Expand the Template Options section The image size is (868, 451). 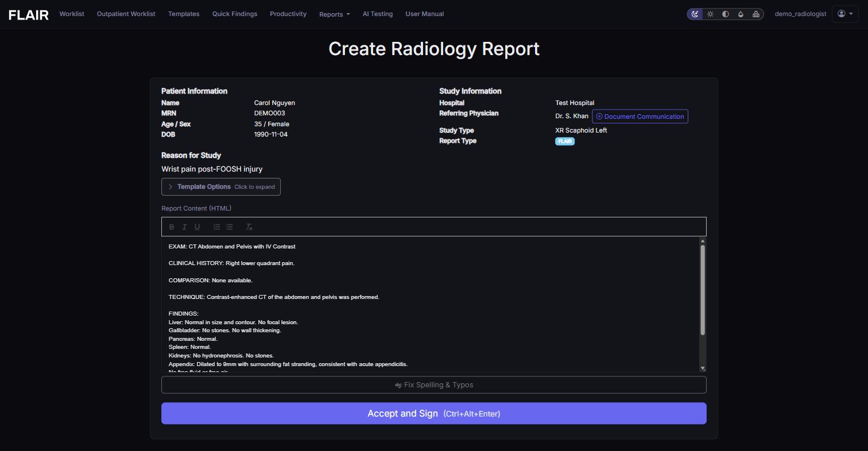[x=221, y=187]
